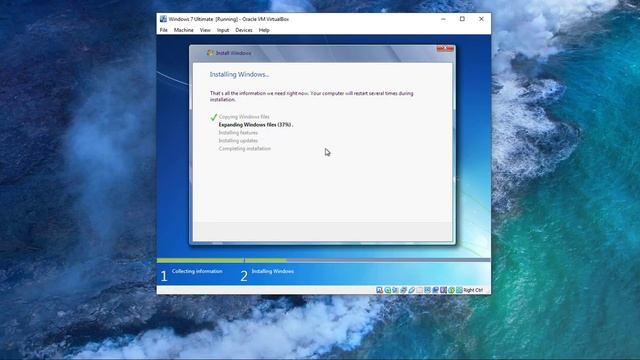Screen dimensions: 640x360
Task: Minimize the VirtualBox window
Action: point(443,19)
